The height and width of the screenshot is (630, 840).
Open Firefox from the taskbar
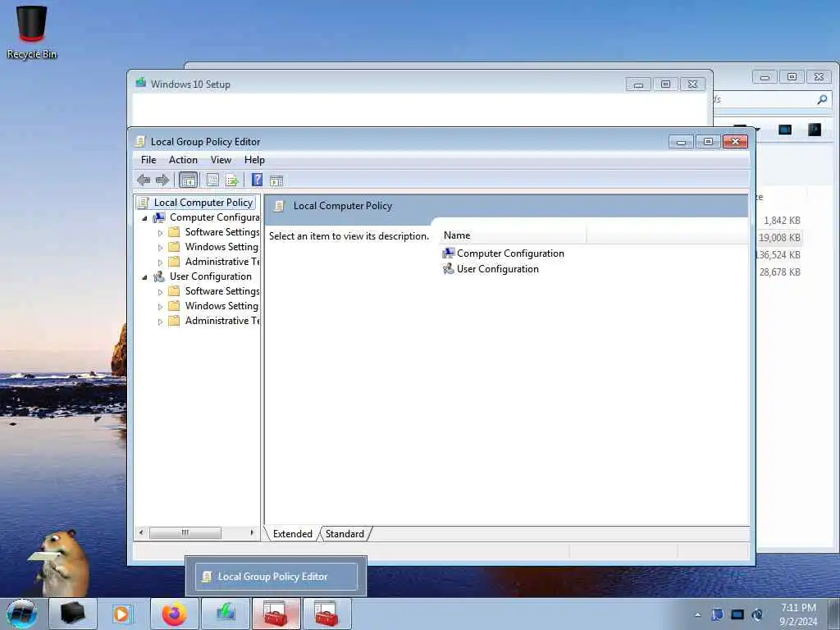click(x=175, y=614)
